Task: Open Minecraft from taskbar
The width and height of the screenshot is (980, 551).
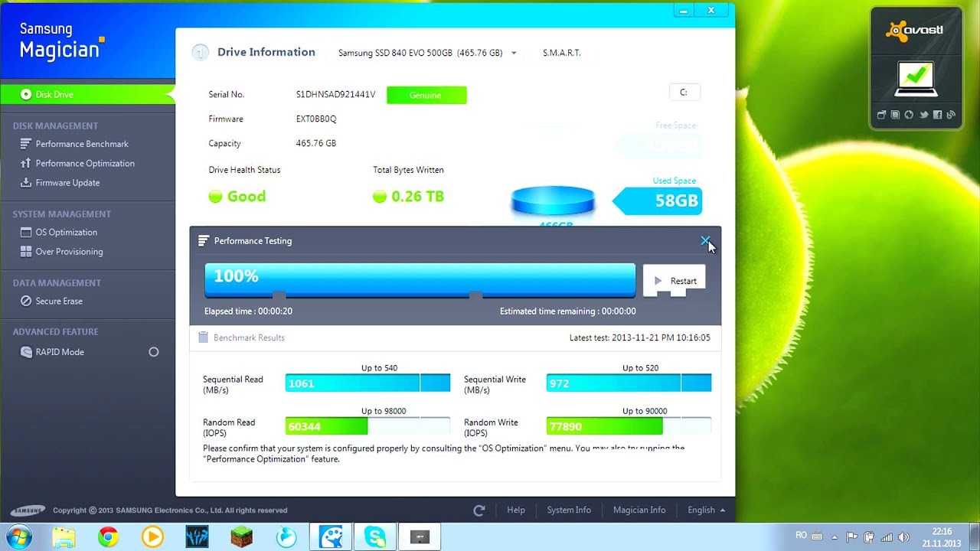Action: pos(242,537)
